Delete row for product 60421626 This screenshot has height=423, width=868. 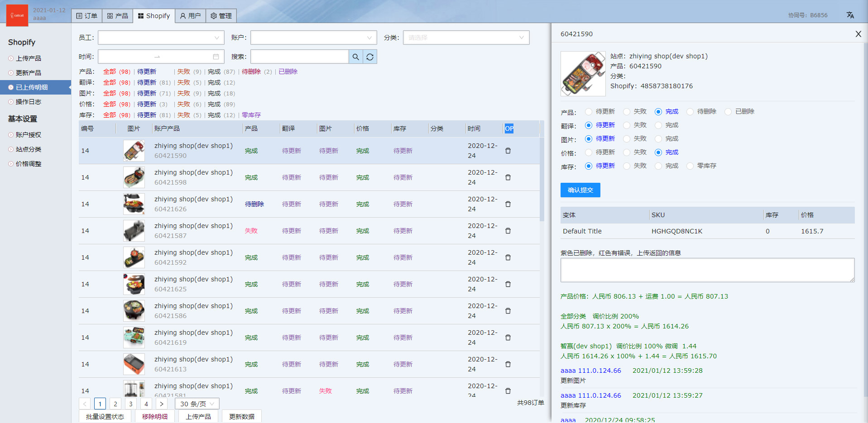508,204
